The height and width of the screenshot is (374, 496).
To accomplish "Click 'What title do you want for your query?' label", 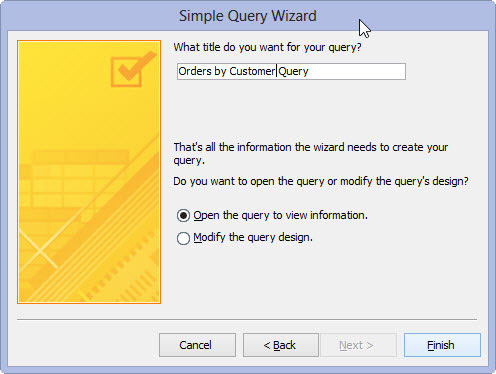I will (x=267, y=47).
